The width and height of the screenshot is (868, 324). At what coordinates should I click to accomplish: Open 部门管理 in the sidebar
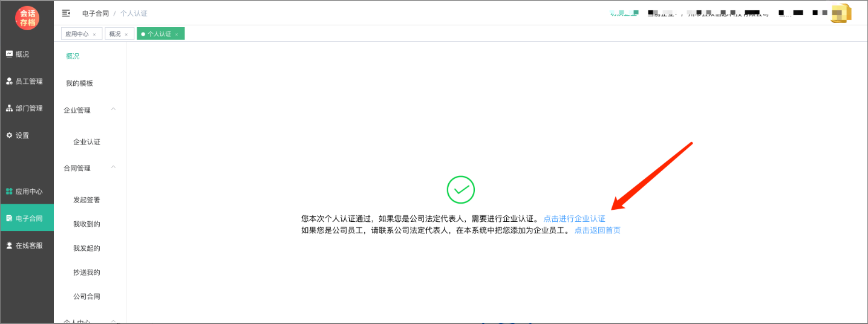click(28, 108)
